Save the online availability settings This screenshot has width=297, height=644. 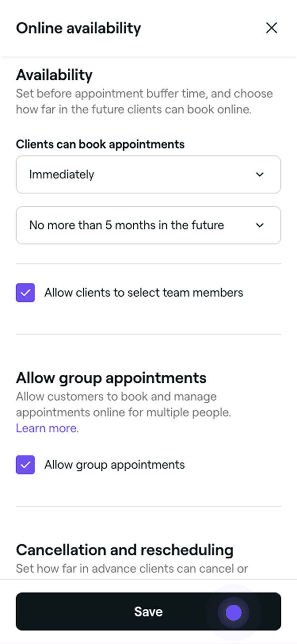coord(148,611)
